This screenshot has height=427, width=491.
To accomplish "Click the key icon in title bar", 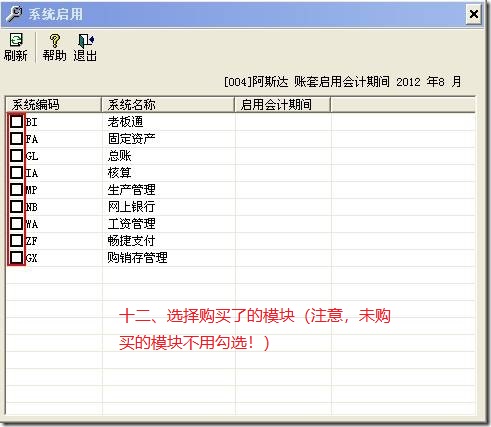I will click(x=14, y=14).
